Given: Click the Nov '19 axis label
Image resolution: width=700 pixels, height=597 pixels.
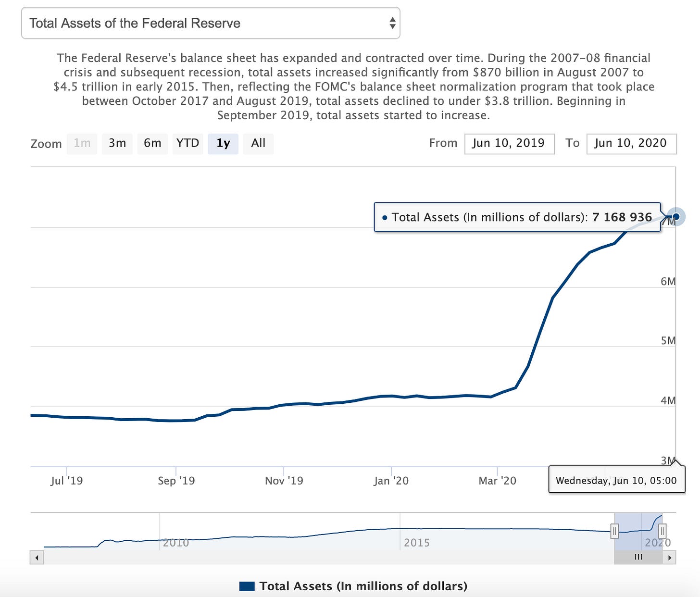Looking at the screenshot, I should tap(284, 481).
